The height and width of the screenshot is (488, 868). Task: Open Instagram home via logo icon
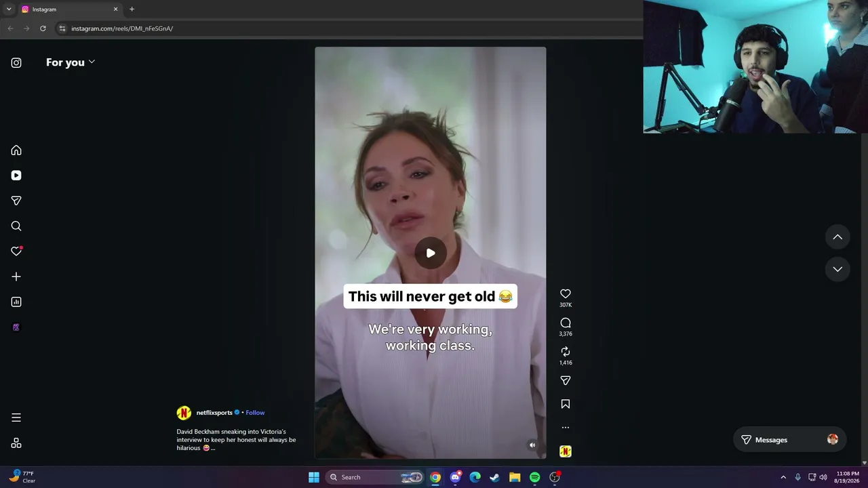click(x=16, y=62)
